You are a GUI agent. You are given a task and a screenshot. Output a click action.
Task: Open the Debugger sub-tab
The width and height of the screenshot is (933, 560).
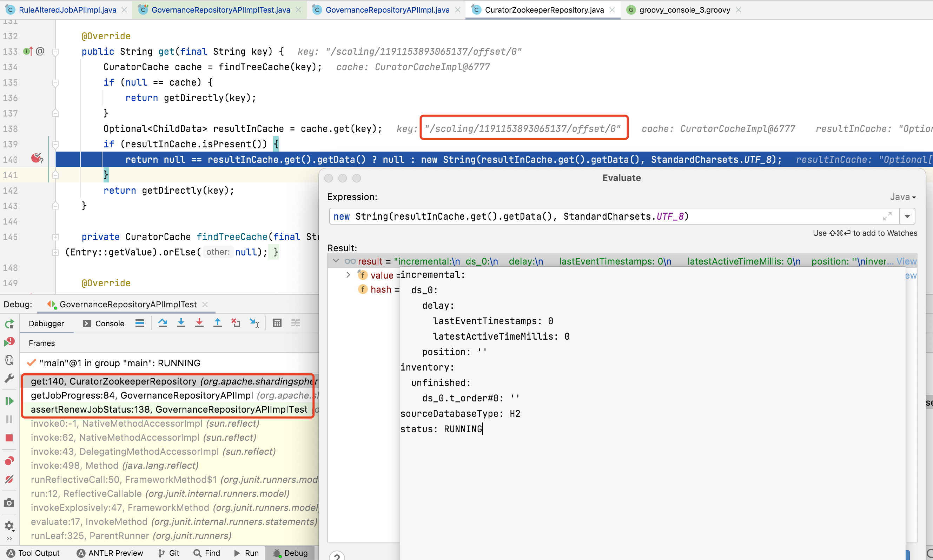tap(46, 324)
